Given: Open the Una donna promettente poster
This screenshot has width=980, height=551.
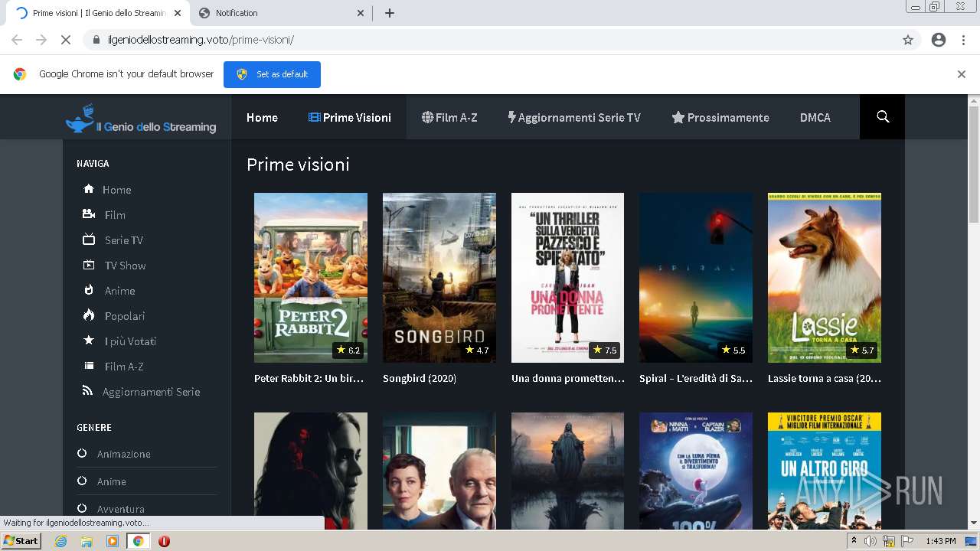Looking at the screenshot, I should 567,278.
